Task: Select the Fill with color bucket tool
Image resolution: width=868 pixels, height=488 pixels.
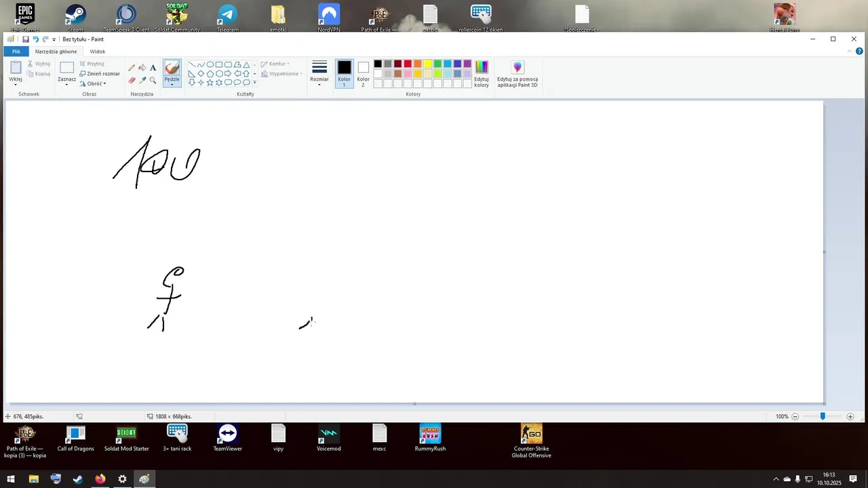Action: coord(142,68)
